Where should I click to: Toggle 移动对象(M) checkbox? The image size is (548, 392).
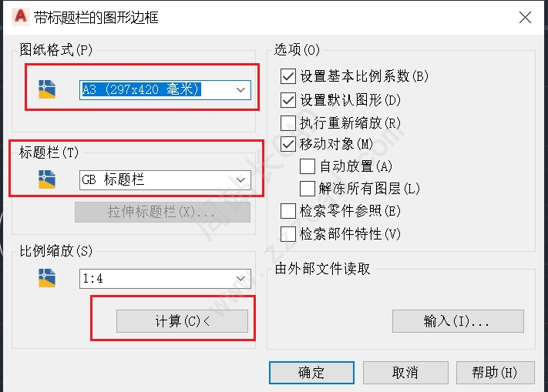pyautogui.click(x=288, y=144)
